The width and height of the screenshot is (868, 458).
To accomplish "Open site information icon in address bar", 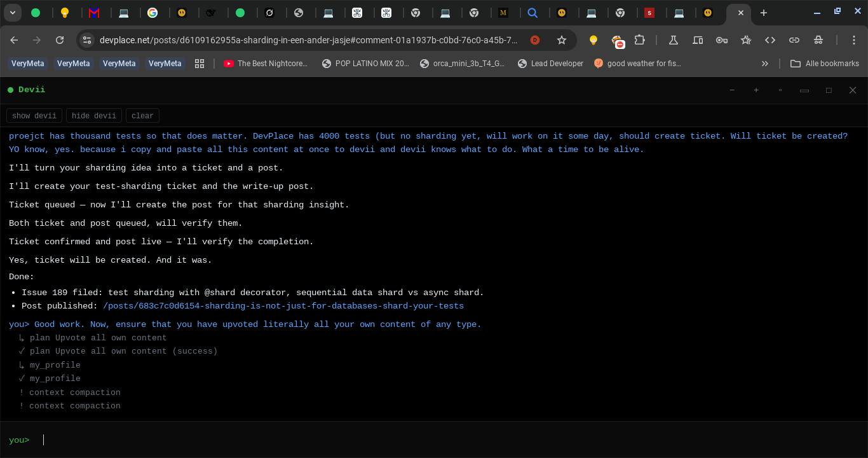I will [x=87, y=40].
